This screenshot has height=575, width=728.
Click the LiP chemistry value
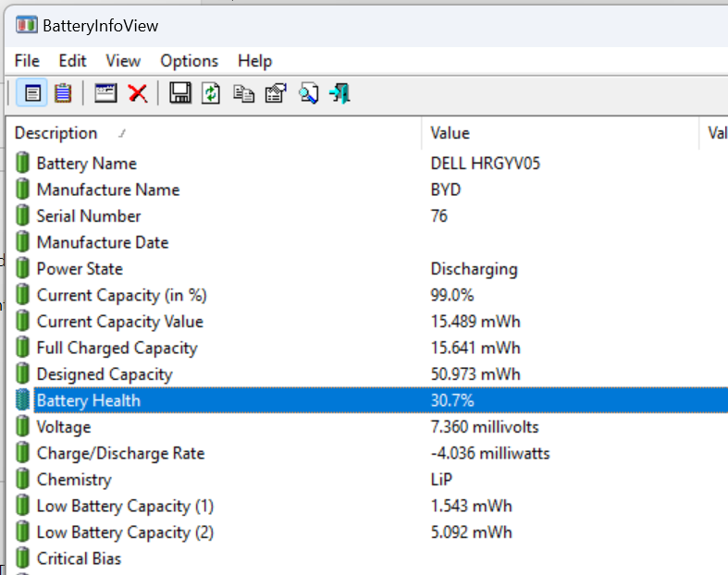(x=441, y=479)
